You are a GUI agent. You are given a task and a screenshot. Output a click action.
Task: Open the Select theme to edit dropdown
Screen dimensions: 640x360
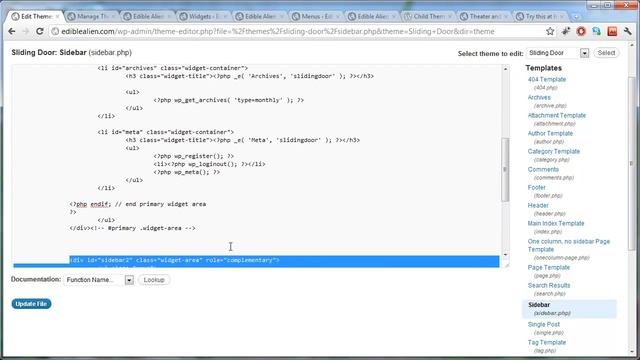tap(558, 53)
